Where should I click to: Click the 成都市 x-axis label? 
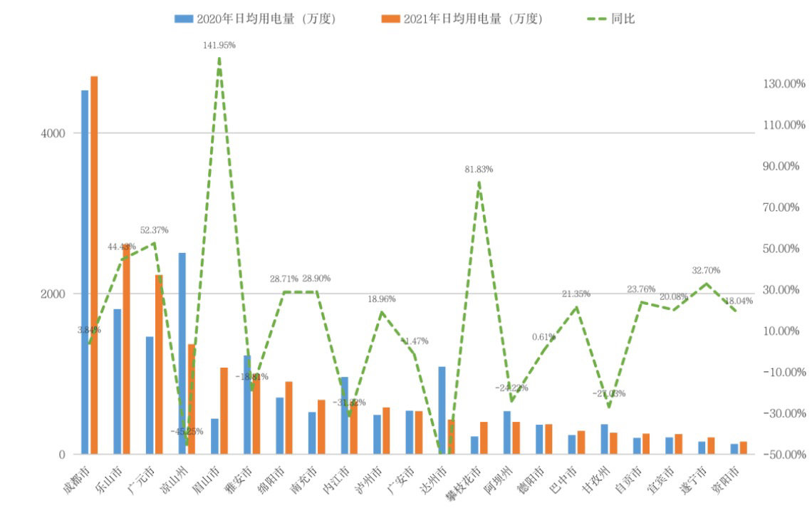(x=79, y=478)
